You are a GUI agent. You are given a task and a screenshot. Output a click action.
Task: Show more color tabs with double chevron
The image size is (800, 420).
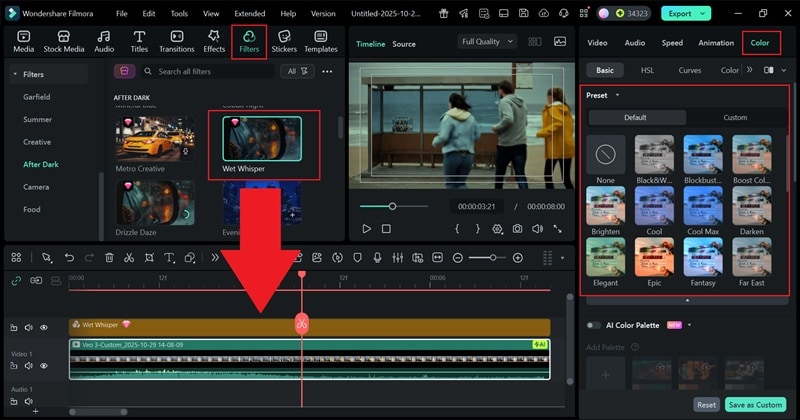pos(749,70)
